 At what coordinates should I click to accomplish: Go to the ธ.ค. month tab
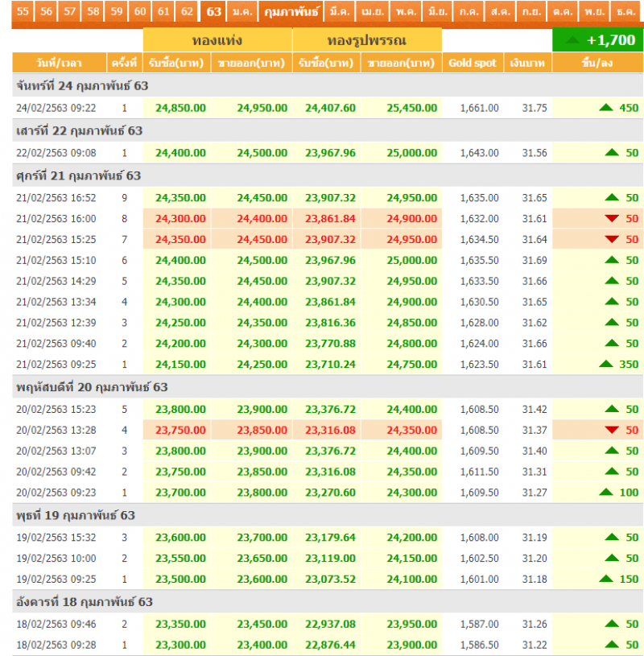coord(625,11)
